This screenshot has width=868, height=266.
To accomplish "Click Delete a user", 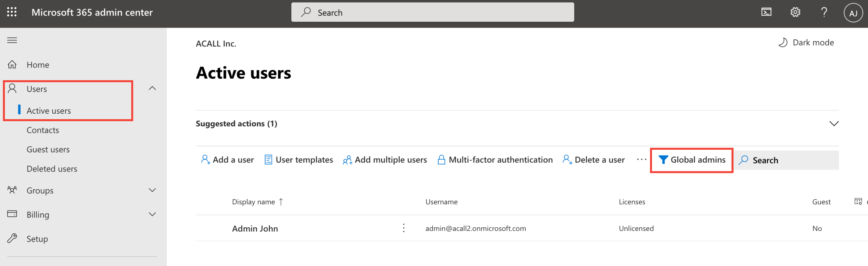I will (594, 159).
